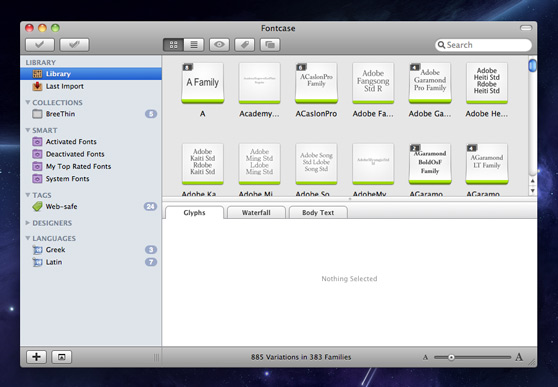Click the Latin language flag icon
This screenshot has height=387, width=558.
pyautogui.click(x=37, y=262)
